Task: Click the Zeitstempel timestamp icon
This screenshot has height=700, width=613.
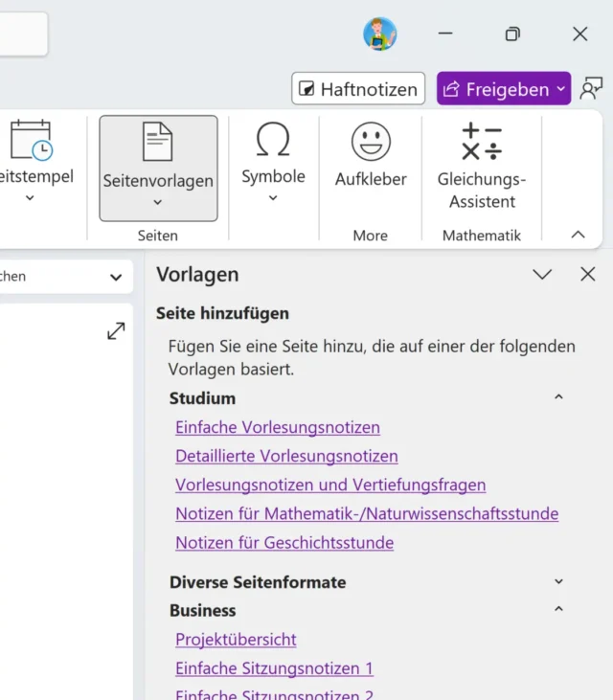Action: pos(31,142)
